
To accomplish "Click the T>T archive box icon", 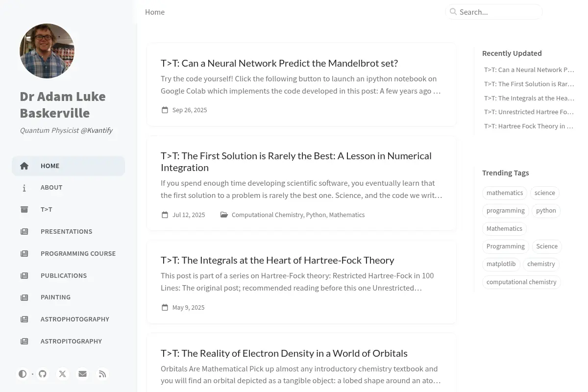I will click(x=24, y=209).
